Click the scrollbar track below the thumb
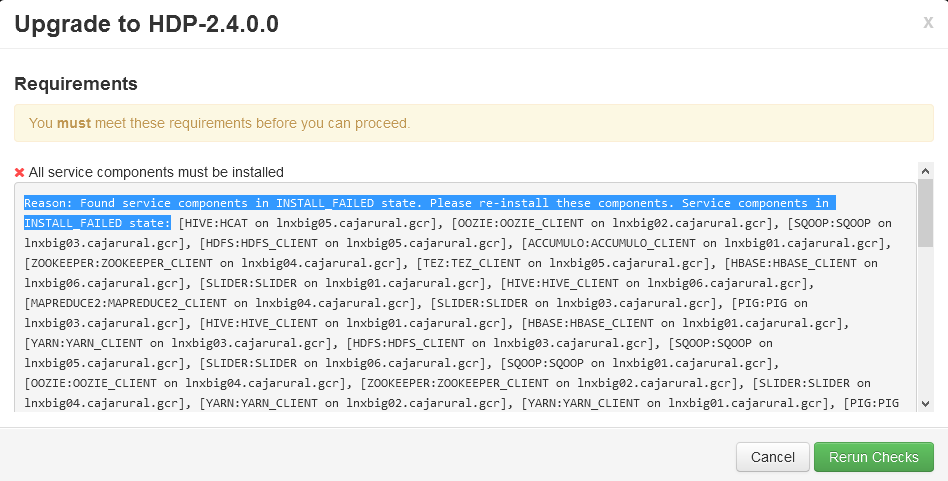 tap(925, 330)
